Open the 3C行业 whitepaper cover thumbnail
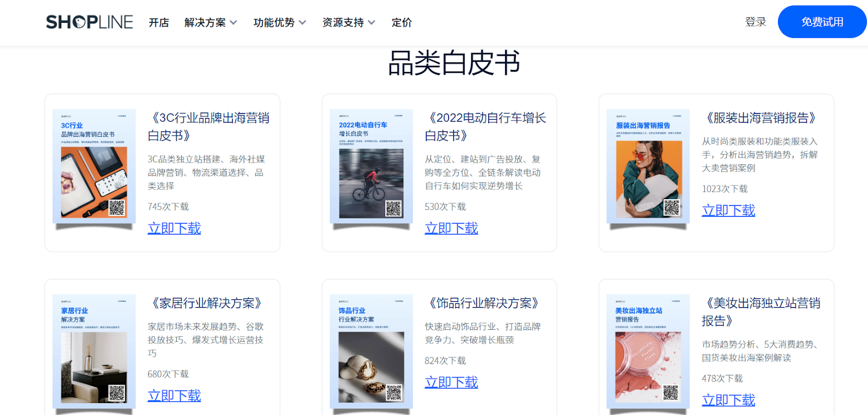Screen dimensions: 868x415 pos(94,167)
